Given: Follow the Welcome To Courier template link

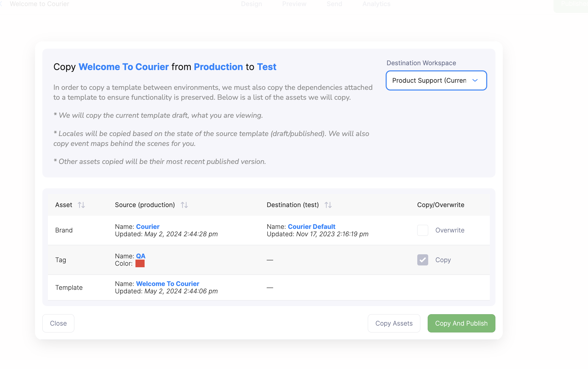Looking at the screenshot, I should [x=168, y=283].
